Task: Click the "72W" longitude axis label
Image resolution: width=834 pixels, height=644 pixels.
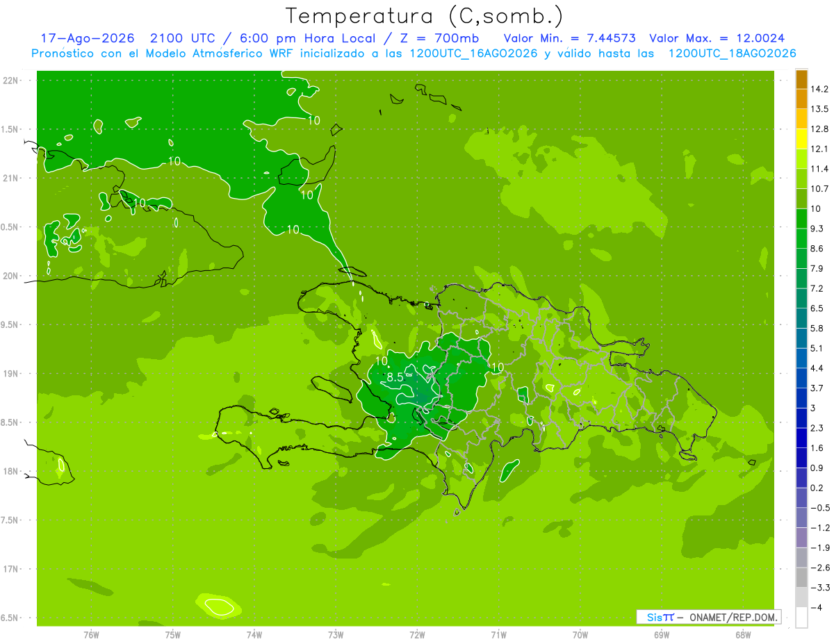Action: coord(417,635)
